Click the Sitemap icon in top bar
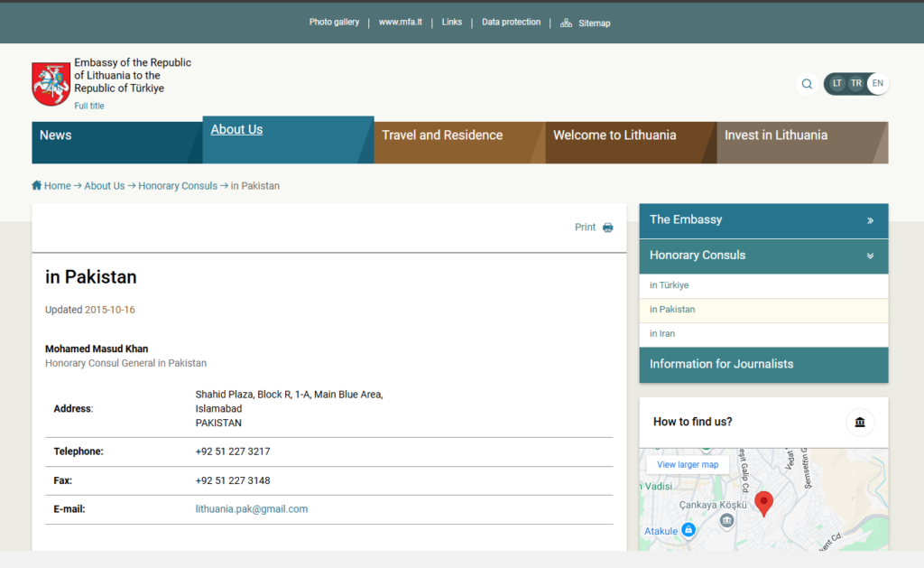This screenshot has height=568, width=924. pos(566,23)
